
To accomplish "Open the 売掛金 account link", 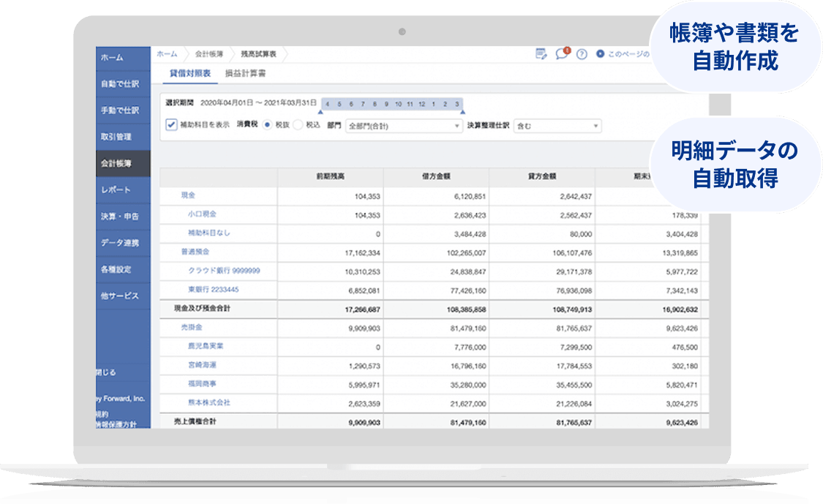I will point(192,327).
